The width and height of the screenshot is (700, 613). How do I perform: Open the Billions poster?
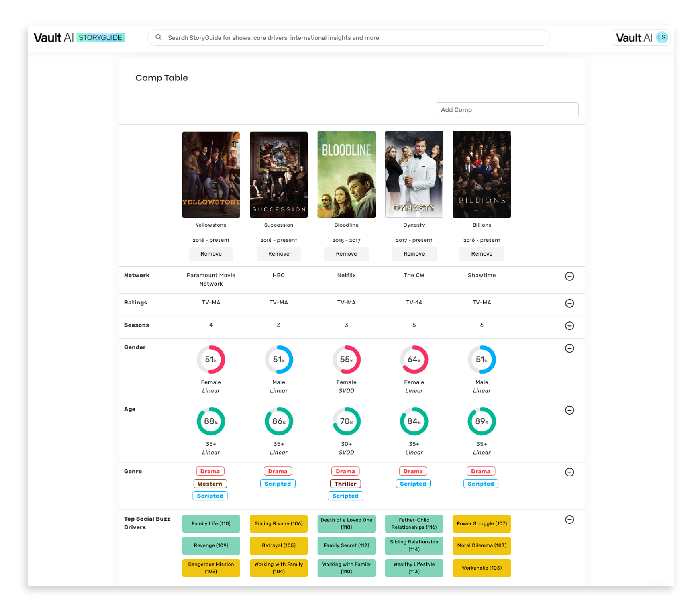[482, 175]
